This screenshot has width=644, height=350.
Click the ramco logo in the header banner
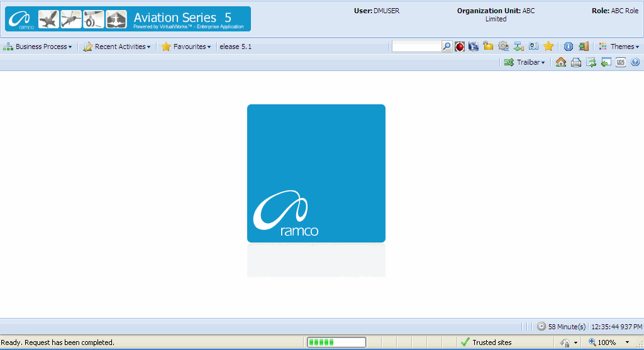21,19
